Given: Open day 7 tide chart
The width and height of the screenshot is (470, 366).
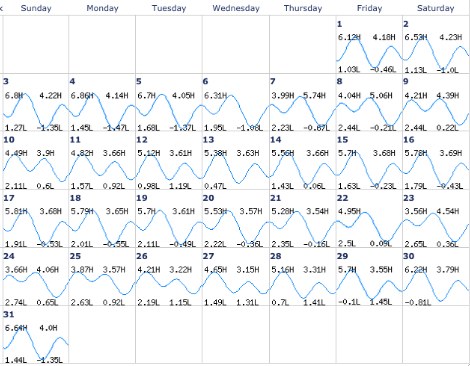Looking at the screenshot, I should click(x=303, y=103).
